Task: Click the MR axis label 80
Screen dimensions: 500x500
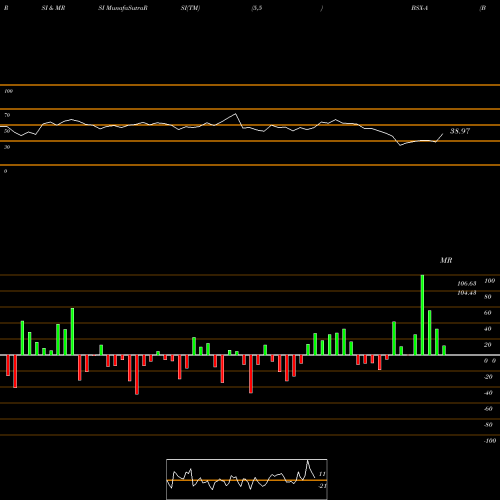Action: coord(488,297)
